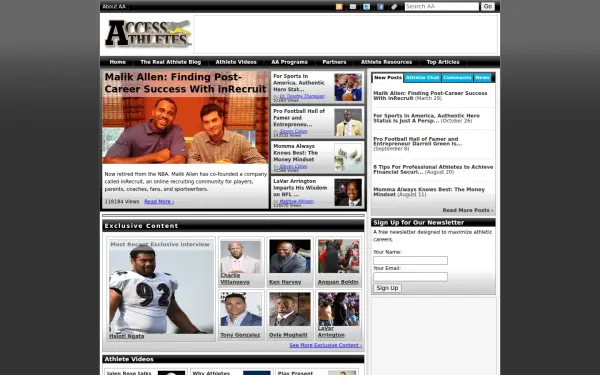
Task: Click the Ken Harvey photo
Action: tap(290, 256)
